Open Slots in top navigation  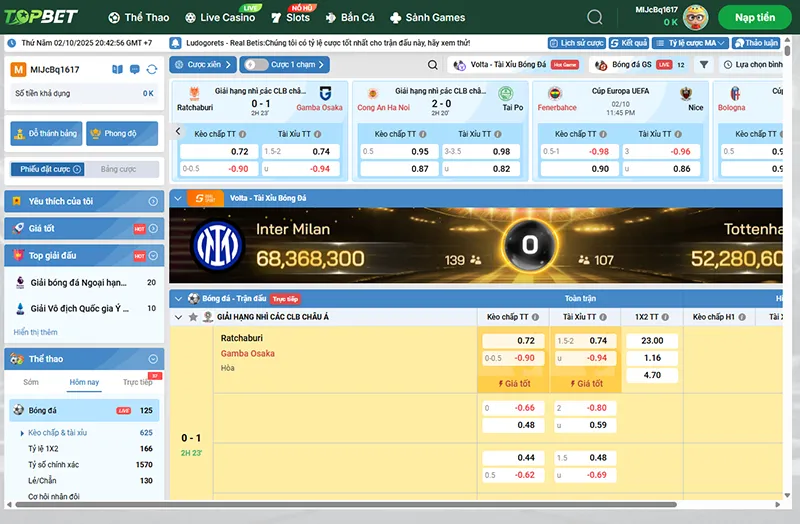pyautogui.click(x=291, y=17)
